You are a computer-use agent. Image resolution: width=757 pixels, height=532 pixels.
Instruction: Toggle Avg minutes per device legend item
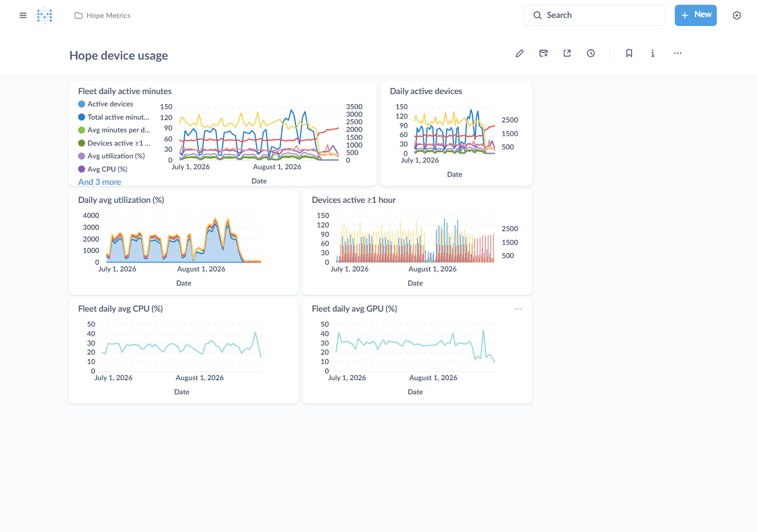point(114,130)
